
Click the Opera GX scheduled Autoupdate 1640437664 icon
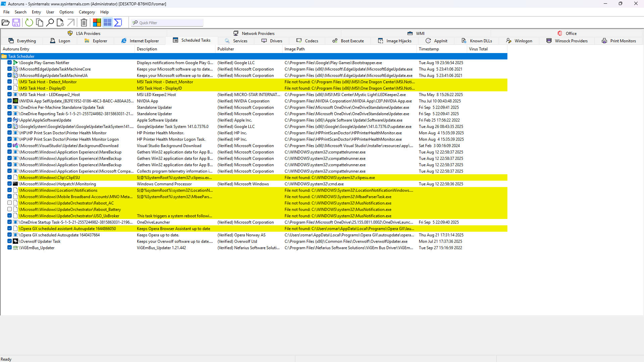point(15,235)
